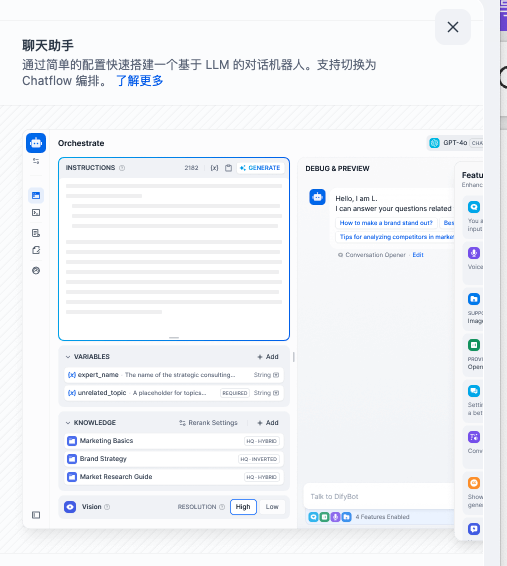Insert variable via the {x} icon
The width and height of the screenshot is (507, 566).
[x=214, y=168]
